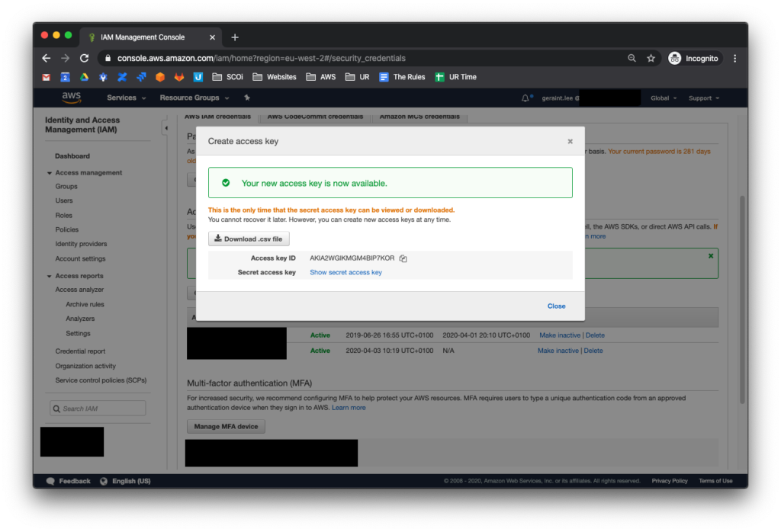Click Show secret access key link
The height and width of the screenshot is (532, 781).
tap(346, 273)
